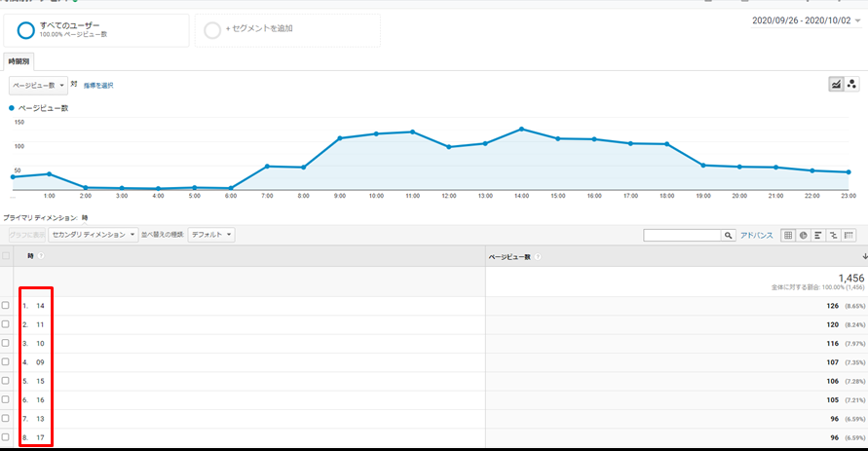The width and height of the screenshot is (868, 451).
Task: Open the デフォルト sort type dropdown
Action: pyautogui.click(x=211, y=235)
